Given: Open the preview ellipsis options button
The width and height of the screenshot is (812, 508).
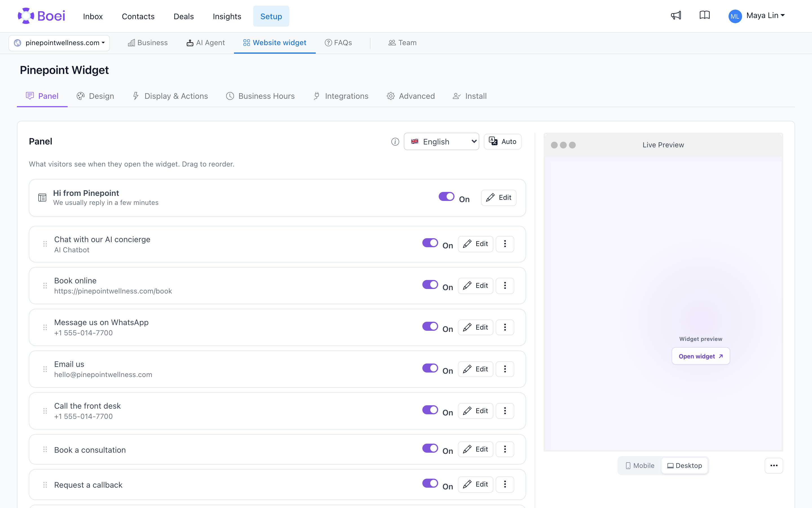Looking at the screenshot, I should 774,466.
